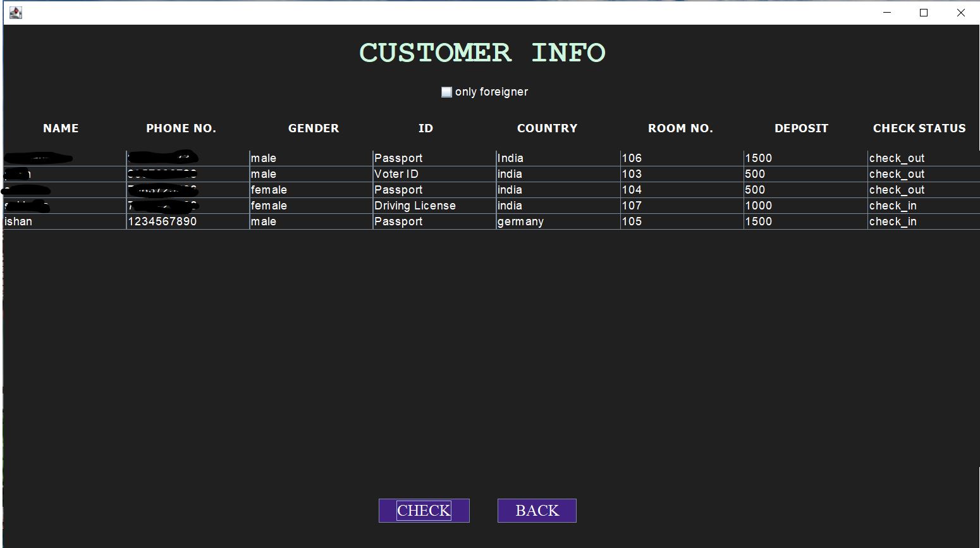Select room number 106 cell

click(x=682, y=158)
